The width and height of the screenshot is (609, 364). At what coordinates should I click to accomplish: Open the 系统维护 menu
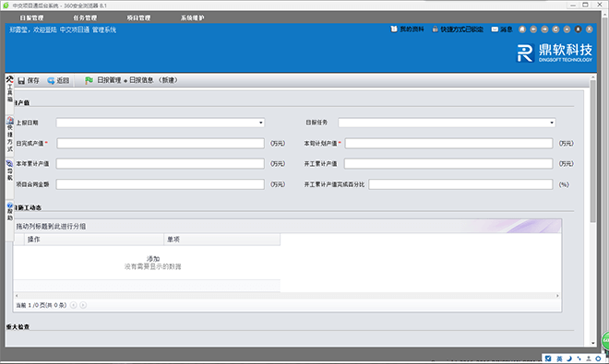click(x=192, y=18)
